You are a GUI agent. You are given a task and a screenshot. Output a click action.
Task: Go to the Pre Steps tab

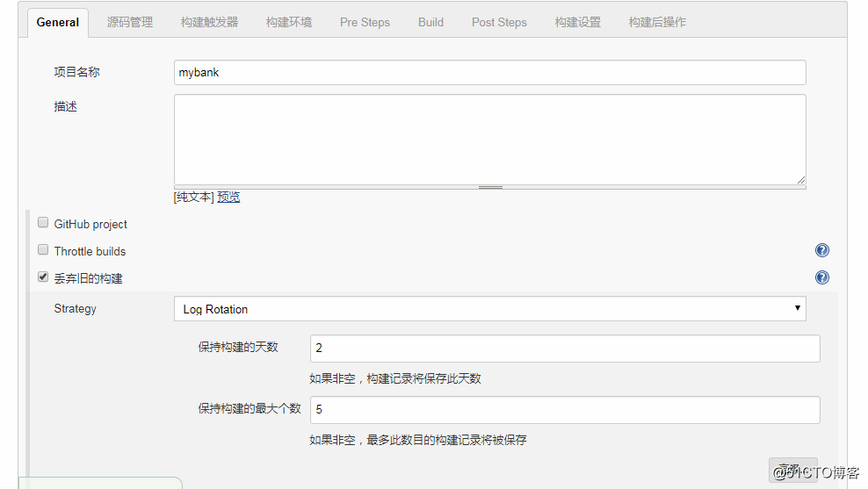[365, 23]
